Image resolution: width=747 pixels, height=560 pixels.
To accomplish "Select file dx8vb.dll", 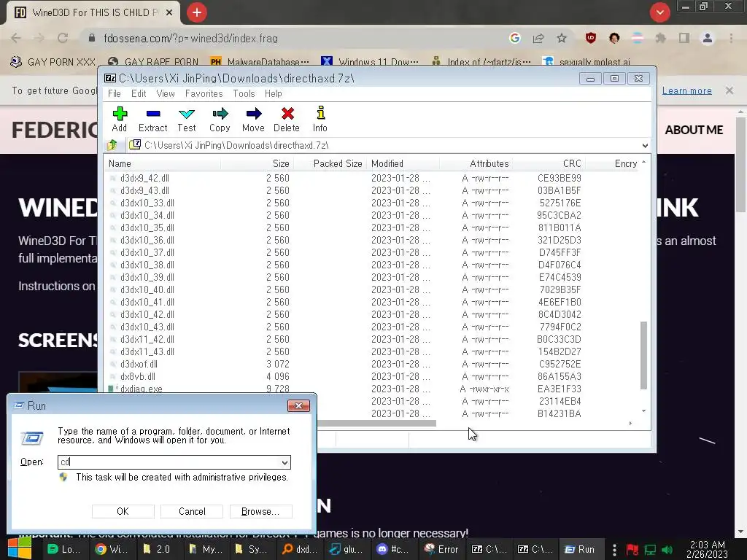I will (x=138, y=376).
